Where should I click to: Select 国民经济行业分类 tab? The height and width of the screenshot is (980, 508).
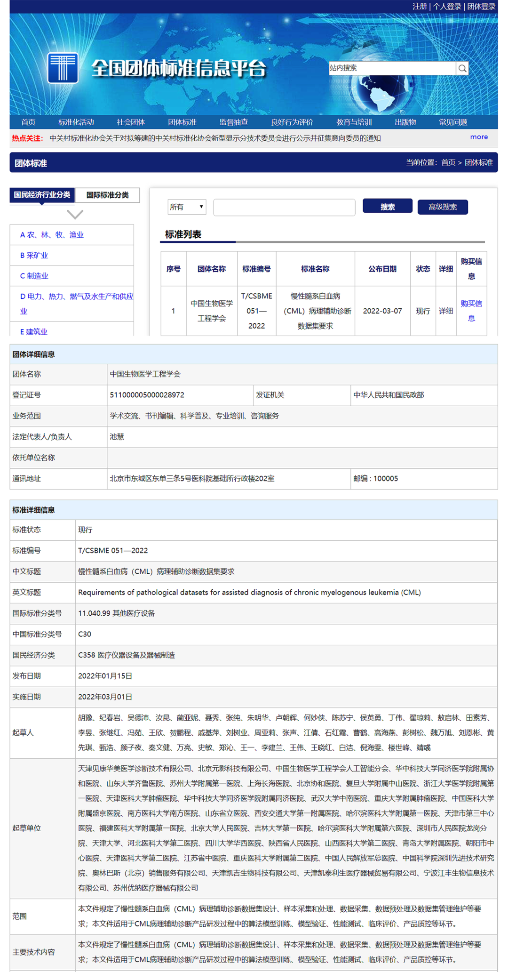coord(42,195)
